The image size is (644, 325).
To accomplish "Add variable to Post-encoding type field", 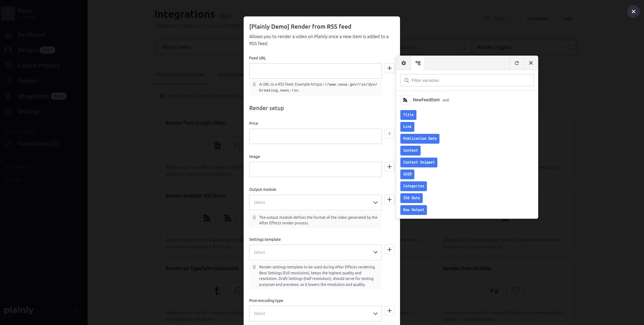I will (390, 311).
